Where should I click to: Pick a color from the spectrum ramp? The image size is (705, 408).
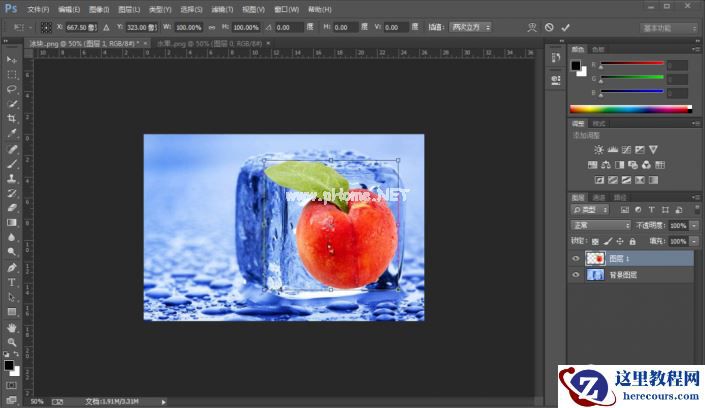(x=631, y=109)
